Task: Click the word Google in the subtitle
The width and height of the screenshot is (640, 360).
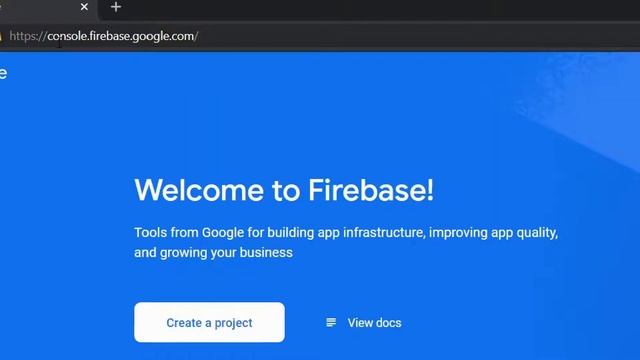Action: tap(223, 233)
